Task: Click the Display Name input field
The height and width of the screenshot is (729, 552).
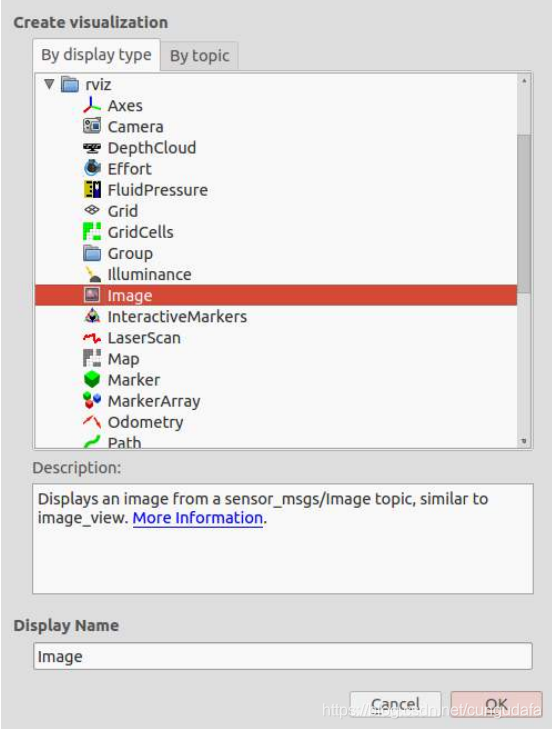Action: pyautogui.click(x=283, y=656)
